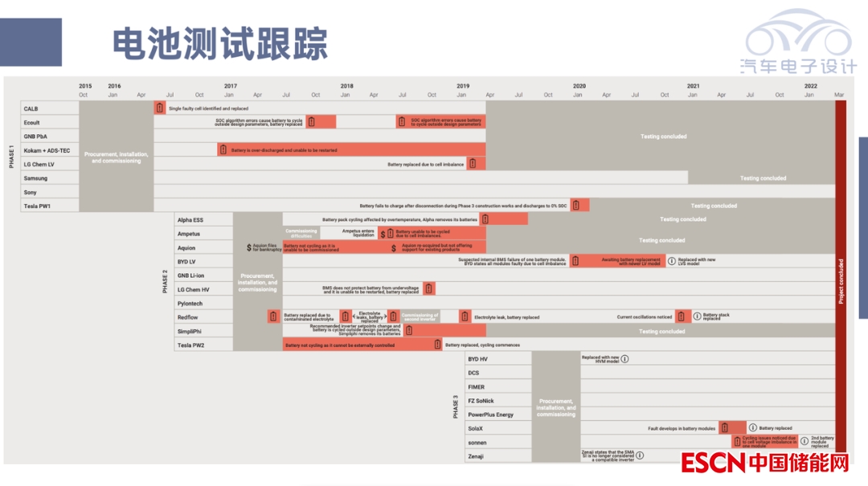Click the battery icon in the sonnen row
Screen dimensions: 868x486
pyautogui.click(x=736, y=441)
